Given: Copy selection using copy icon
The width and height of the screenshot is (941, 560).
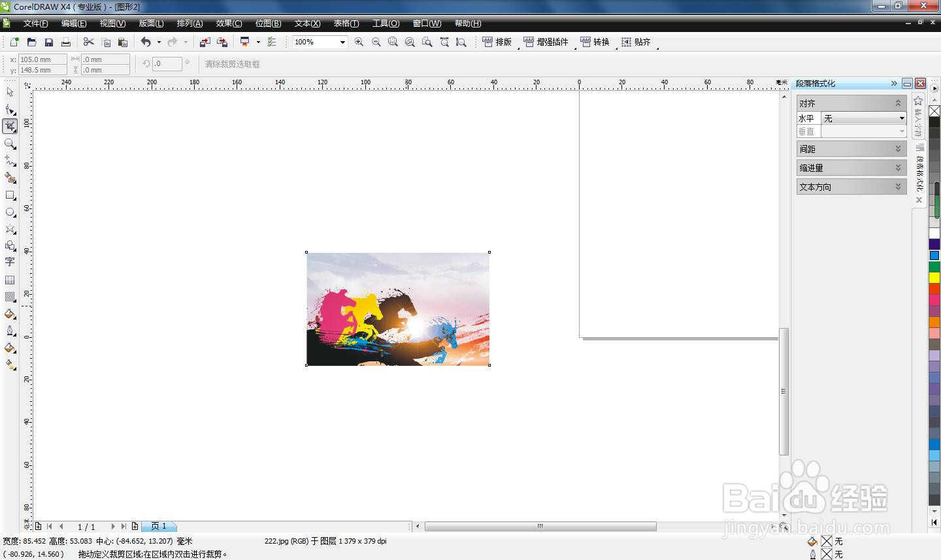Looking at the screenshot, I should click(106, 42).
